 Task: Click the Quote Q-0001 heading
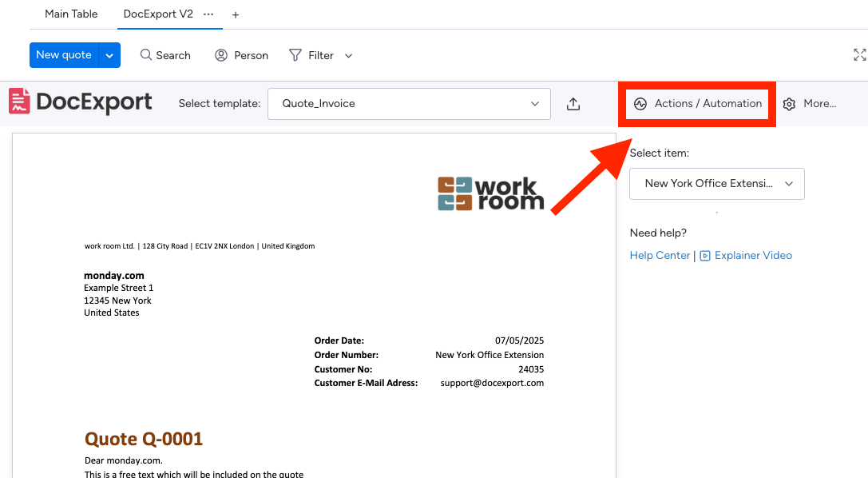[x=144, y=439]
